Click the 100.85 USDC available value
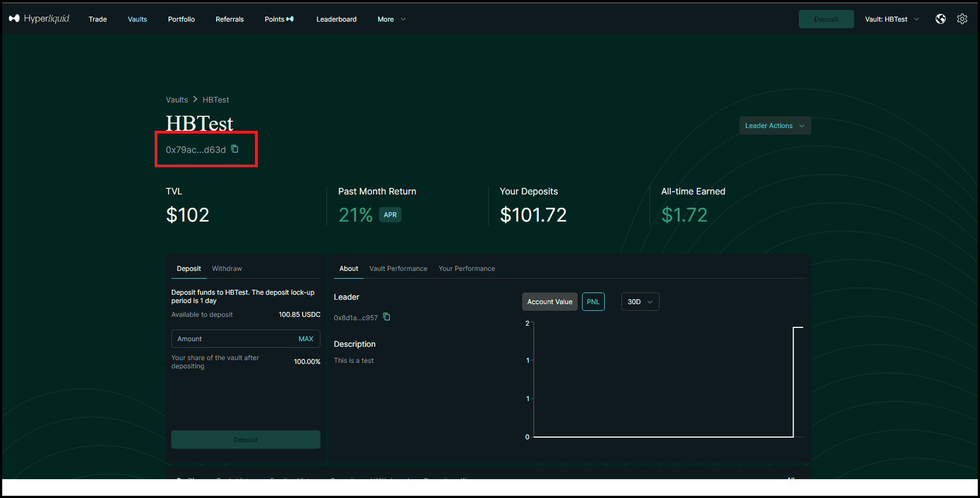Image resolution: width=980 pixels, height=498 pixels. coord(299,315)
